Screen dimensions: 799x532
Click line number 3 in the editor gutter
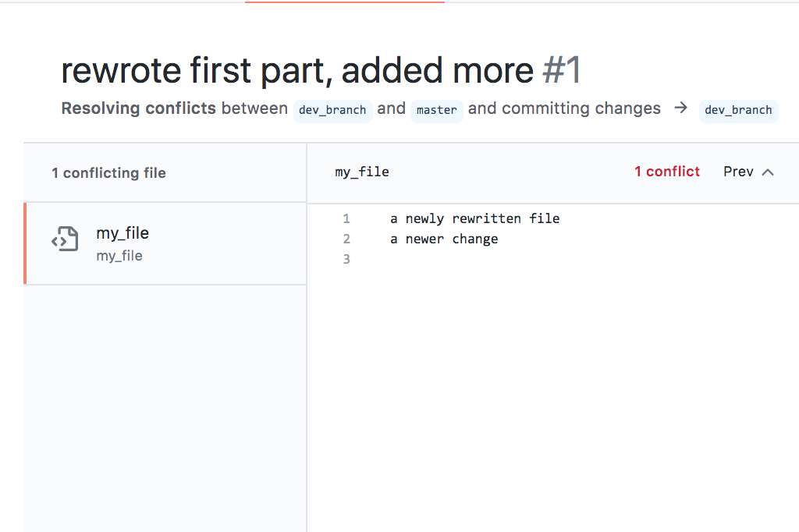(346, 260)
